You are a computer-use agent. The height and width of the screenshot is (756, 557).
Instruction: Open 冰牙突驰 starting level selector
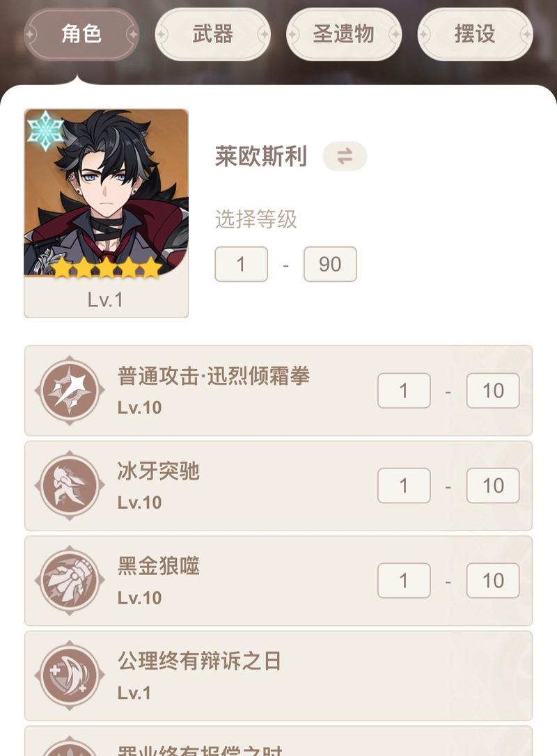coord(404,485)
